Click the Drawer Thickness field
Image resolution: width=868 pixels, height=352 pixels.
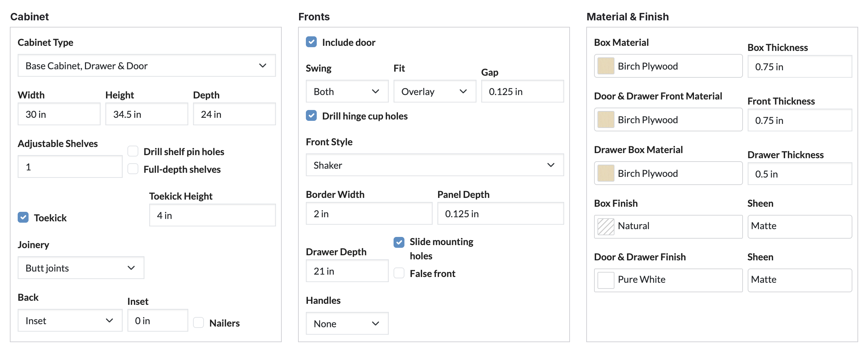[x=800, y=174]
